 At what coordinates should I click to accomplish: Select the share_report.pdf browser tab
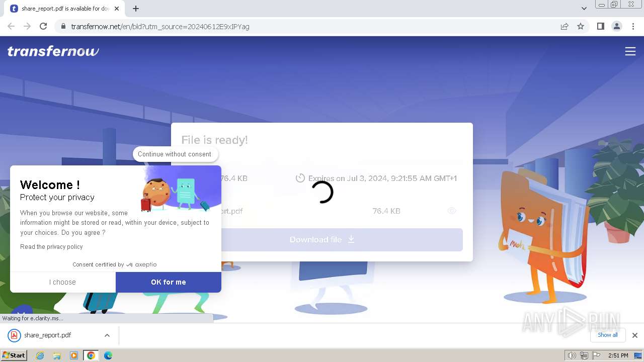(64, 9)
